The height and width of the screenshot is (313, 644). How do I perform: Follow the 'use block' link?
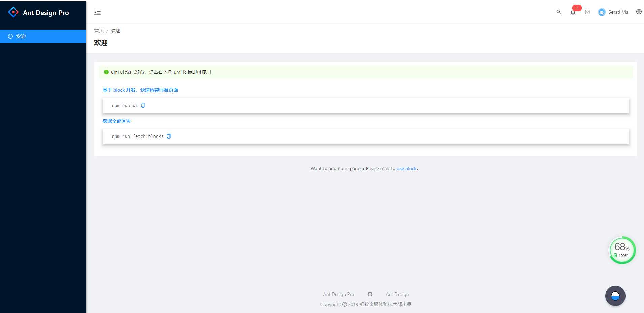[407, 168]
